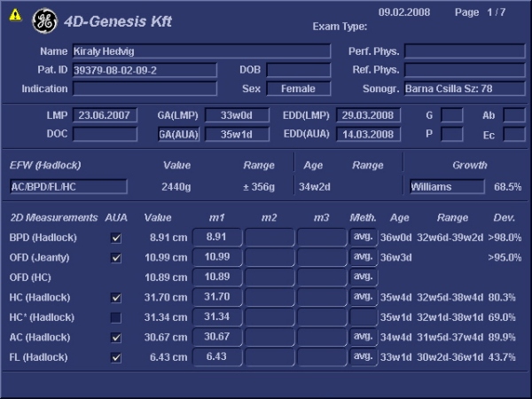Uncheck the OFD (Jeanty) AUA checkbox
The height and width of the screenshot is (399, 532).
[x=116, y=257]
